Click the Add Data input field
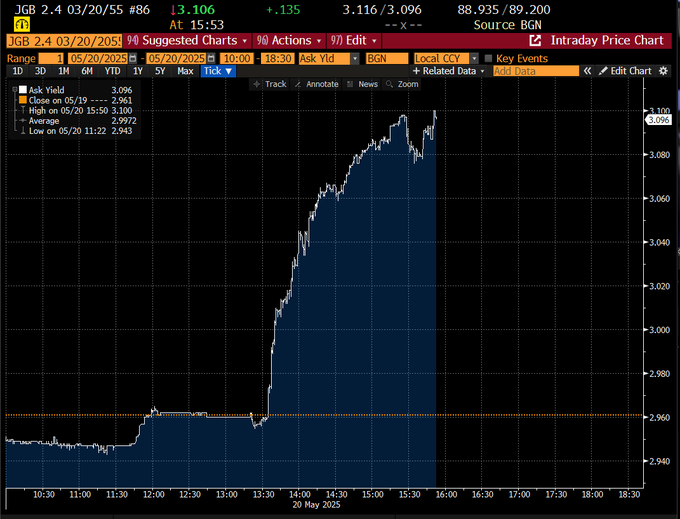This screenshot has height=519, width=680. pos(535,71)
